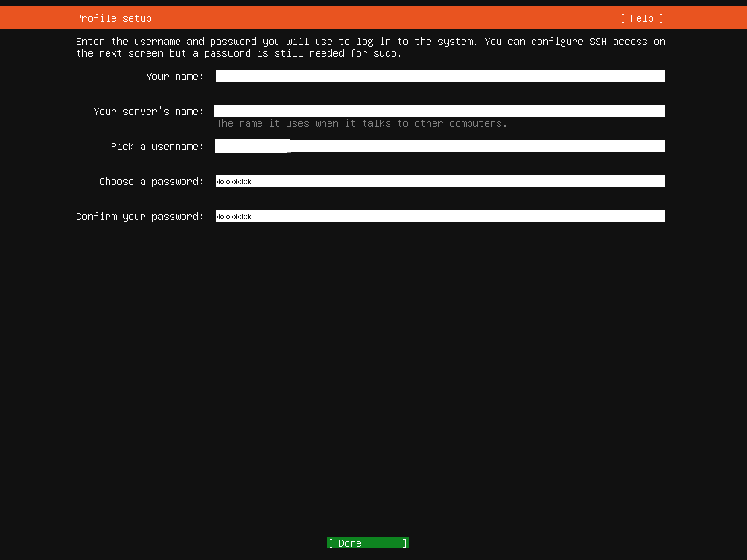Image resolution: width=747 pixels, height=560 pixels.
Task: Click the middle of the orange header bar
Action: pyautogui.click(x=373, y=18)
